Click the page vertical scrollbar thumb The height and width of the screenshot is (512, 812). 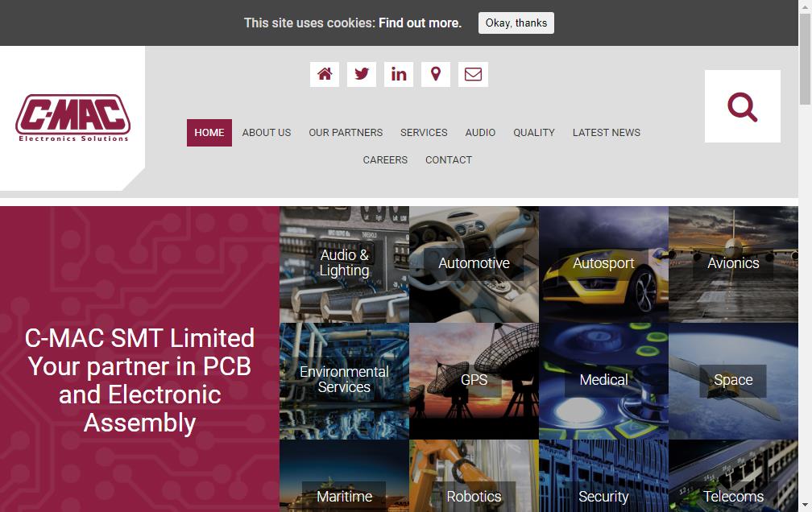[805, 60]
